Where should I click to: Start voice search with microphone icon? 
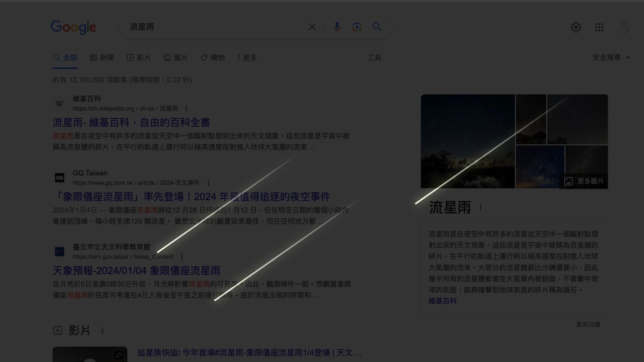(x=337, y=27)
